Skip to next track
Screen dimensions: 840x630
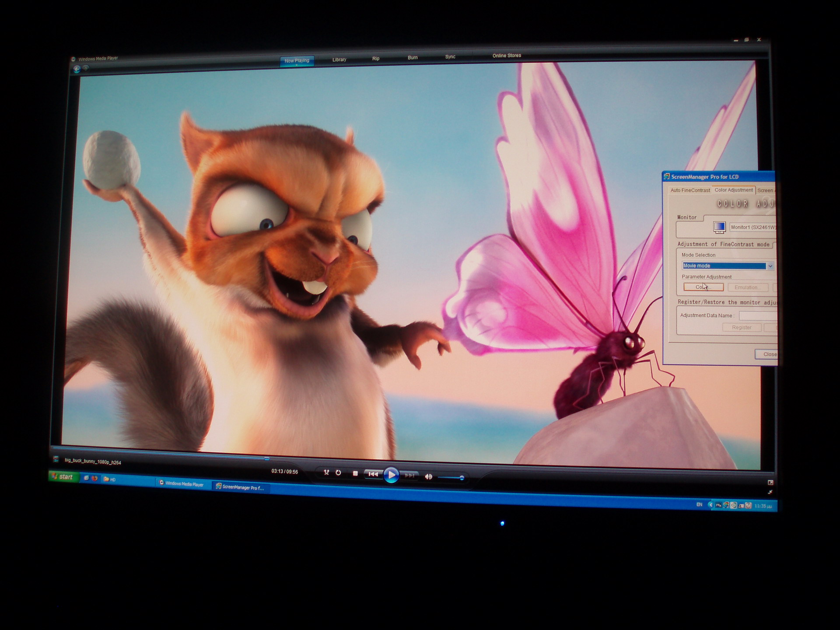pyautogui.click(x=409, y=476)
